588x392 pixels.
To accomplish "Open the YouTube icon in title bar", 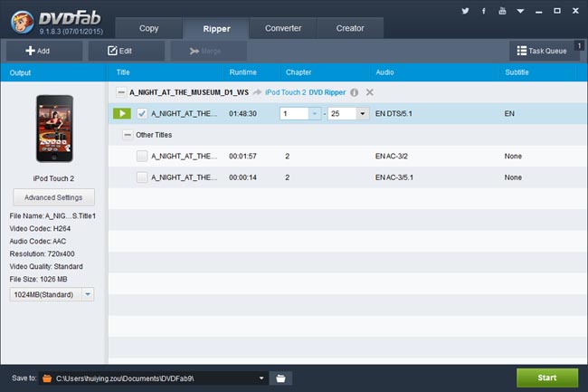I will point(502,11).
